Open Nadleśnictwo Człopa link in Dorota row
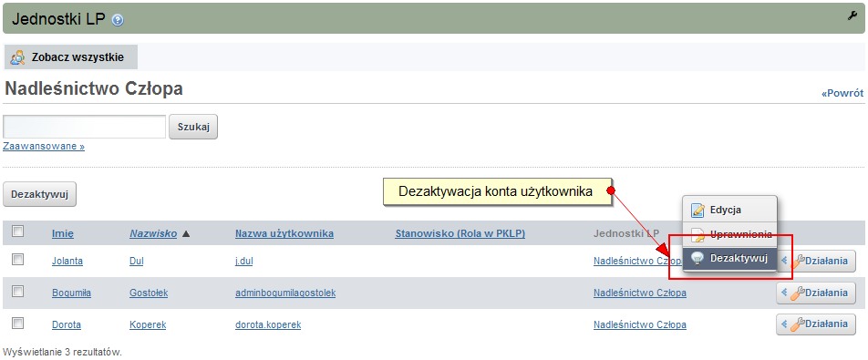Screen dimensions: 868x360 [640, 325]
